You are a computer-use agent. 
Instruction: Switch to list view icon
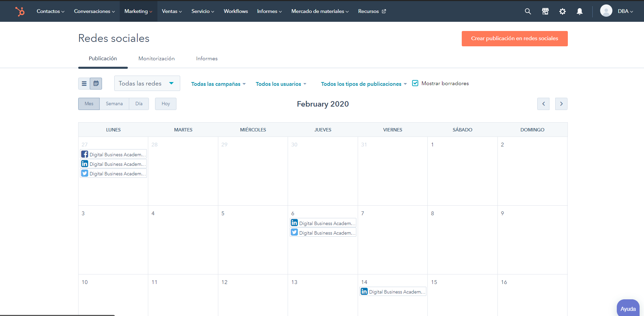[84, 83]
